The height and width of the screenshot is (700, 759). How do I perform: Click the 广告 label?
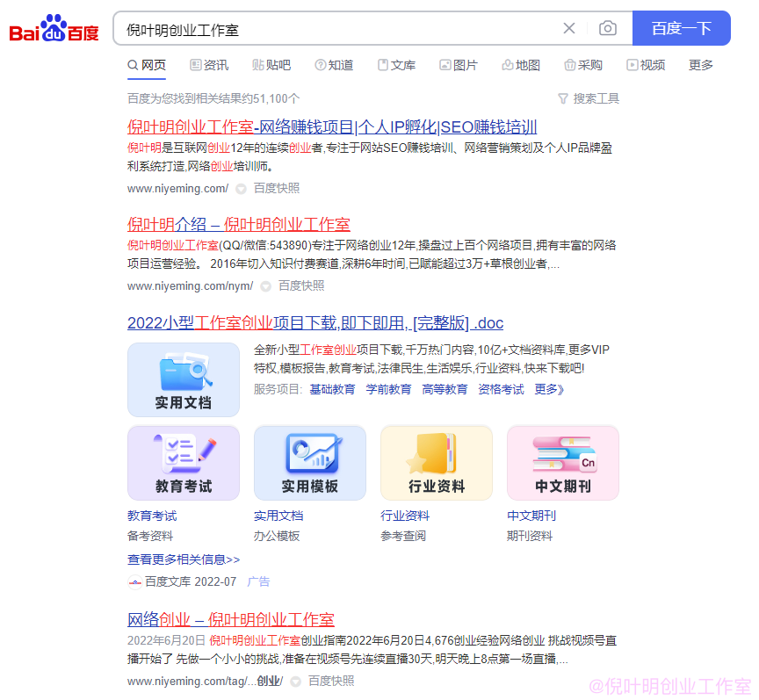click(258, 582)
